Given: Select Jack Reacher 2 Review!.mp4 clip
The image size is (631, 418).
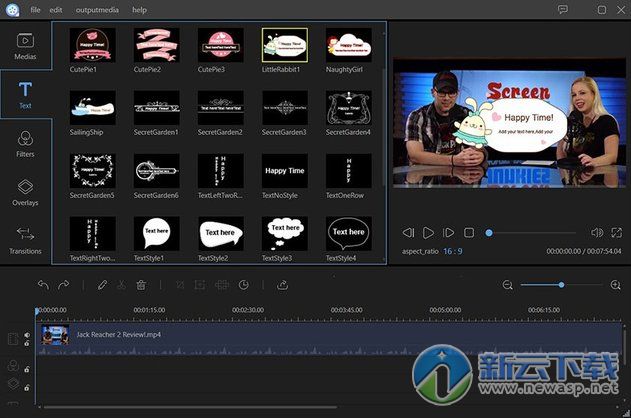Looking at the screenshot, I should [329, 339].
